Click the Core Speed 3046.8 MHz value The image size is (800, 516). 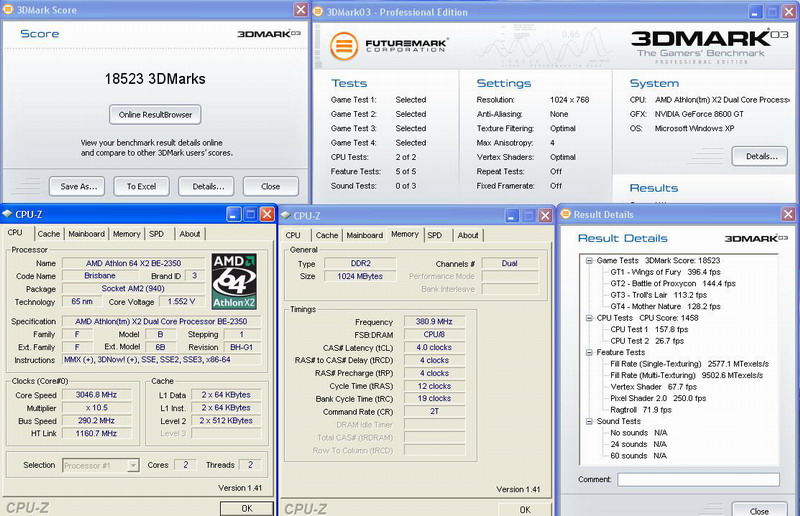(96, 395)
